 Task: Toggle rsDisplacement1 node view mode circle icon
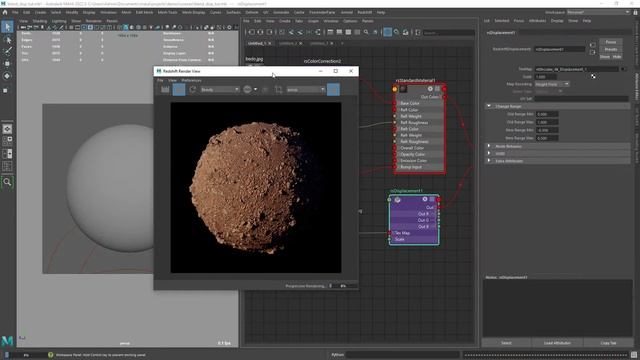(x=424, y=199)
